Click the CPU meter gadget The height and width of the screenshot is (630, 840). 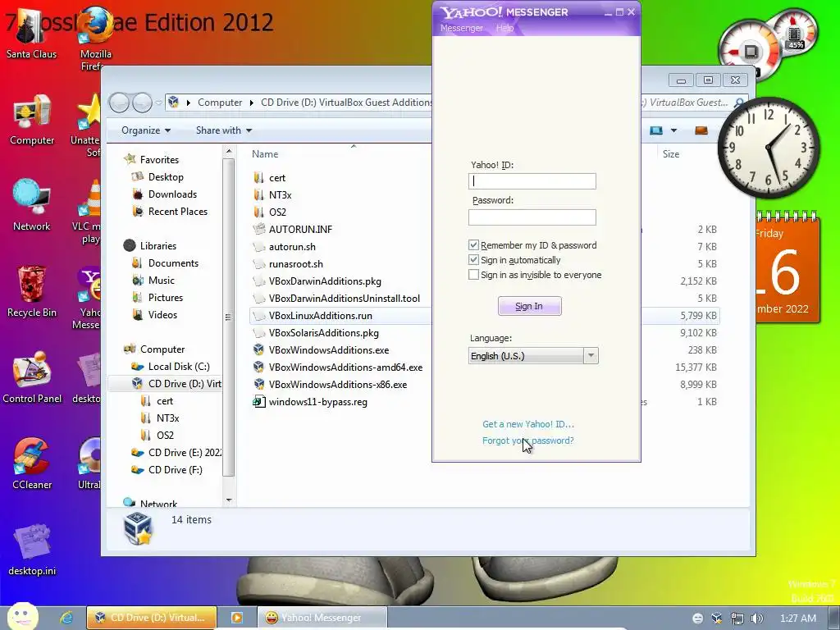coord(750,51)
